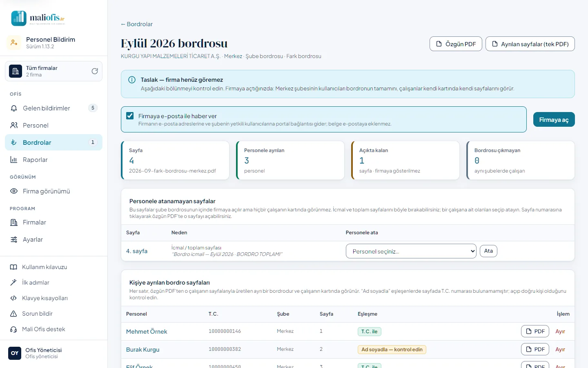Click Ayır in Burak Kurgu's row
This screenshot has width=588, height=368.
(560, 350)
